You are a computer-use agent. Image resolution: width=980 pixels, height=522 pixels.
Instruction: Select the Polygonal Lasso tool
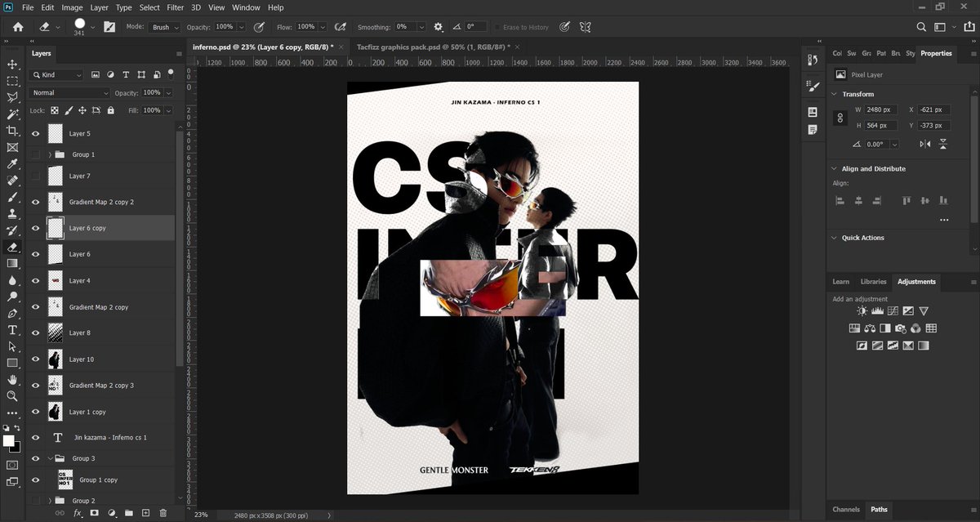point(12,97)
